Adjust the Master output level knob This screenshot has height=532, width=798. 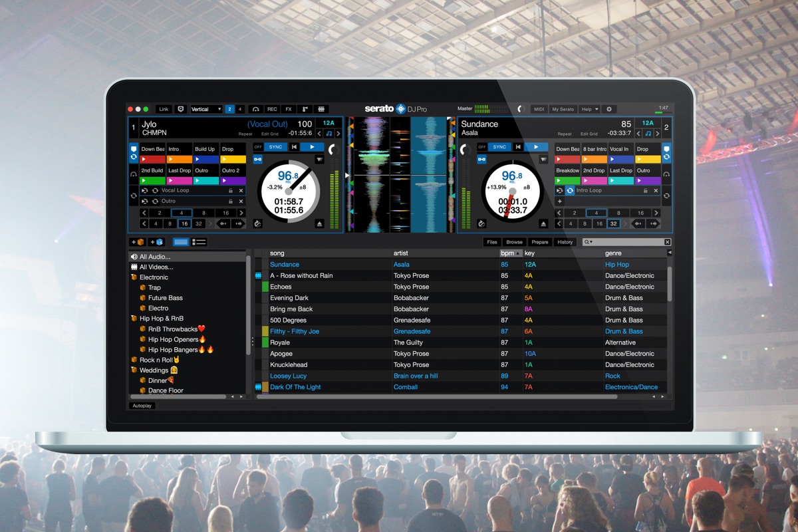[520, 109]
